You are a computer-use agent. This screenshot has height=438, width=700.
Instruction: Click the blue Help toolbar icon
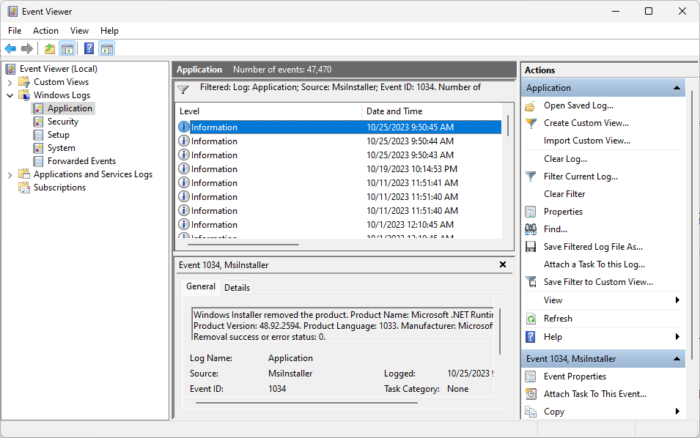point(88,48)
